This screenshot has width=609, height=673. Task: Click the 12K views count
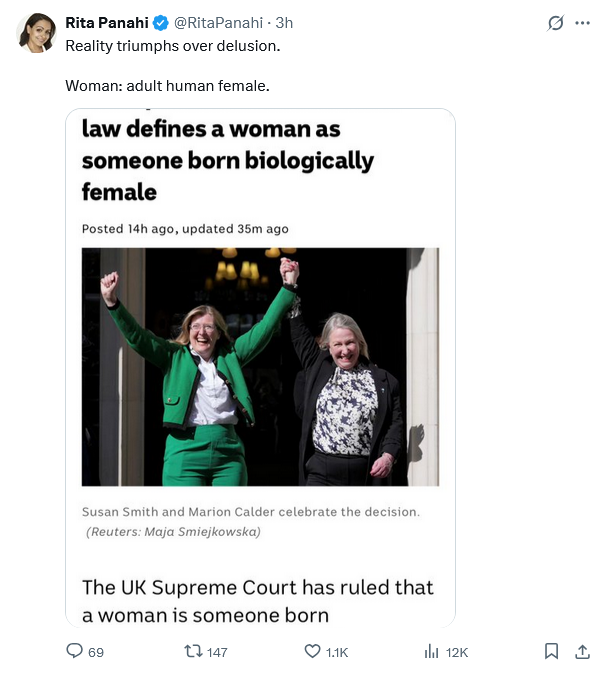(x=457, y=652)
